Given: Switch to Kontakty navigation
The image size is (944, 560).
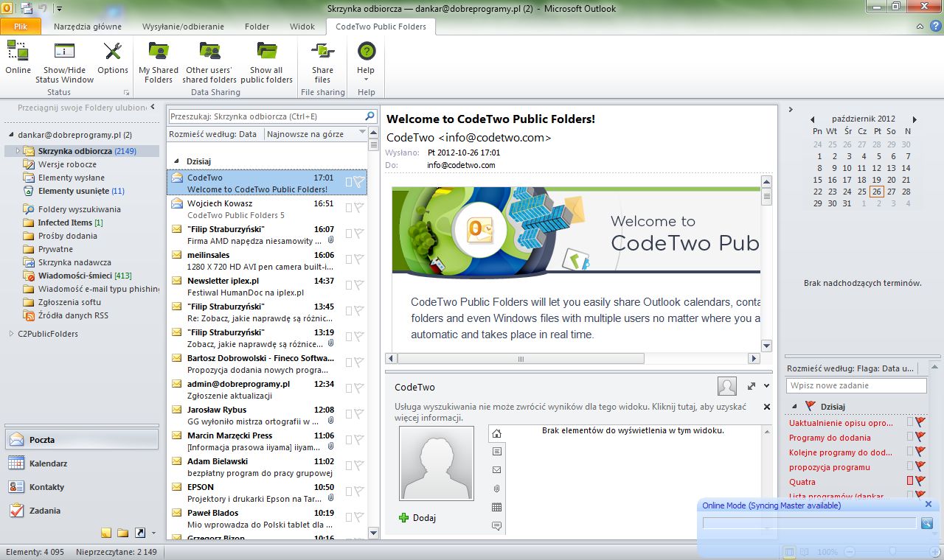Looking at the screenshot, I should click(81, 487).
